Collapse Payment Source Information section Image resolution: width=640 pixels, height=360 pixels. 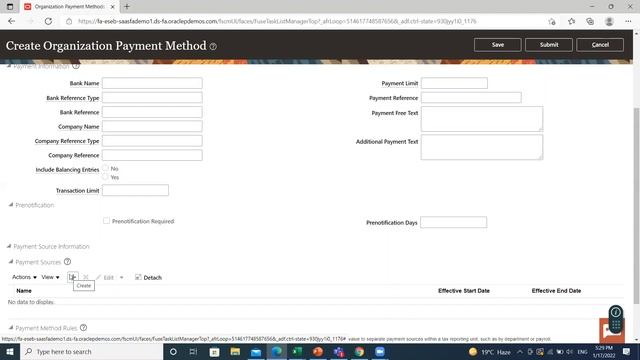[9, 246]
